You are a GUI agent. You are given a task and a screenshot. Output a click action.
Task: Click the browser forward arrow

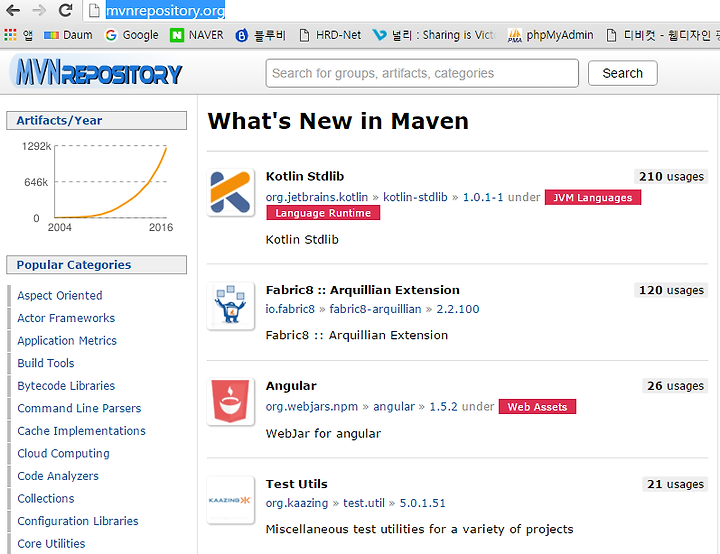pyautogui.click(x=39, y=10)
